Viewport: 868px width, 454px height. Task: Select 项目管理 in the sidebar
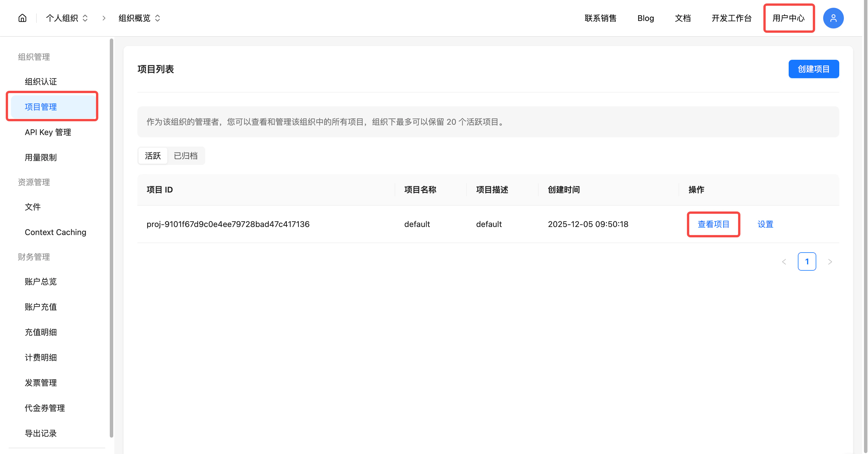tap(41, 107)
